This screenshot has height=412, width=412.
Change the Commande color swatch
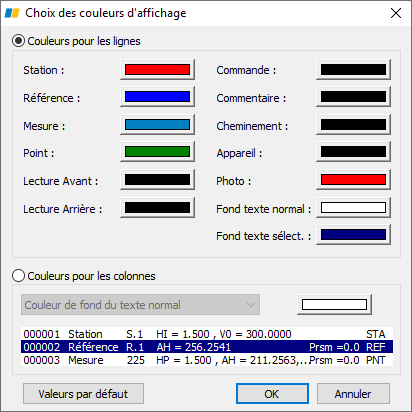pyautogui.click(x=353, y=69)
